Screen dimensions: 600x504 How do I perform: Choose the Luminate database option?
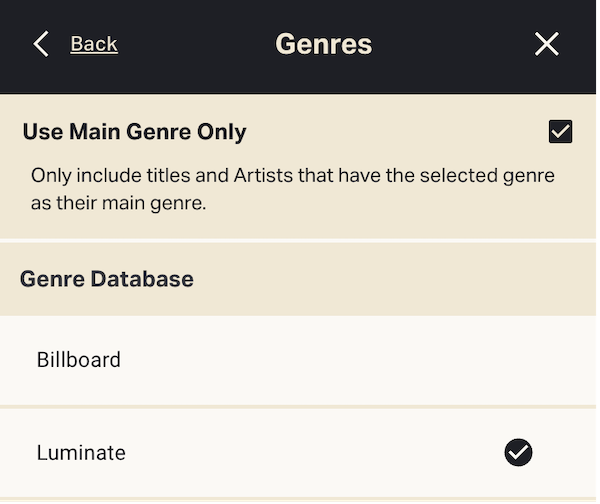coord(300,453)
